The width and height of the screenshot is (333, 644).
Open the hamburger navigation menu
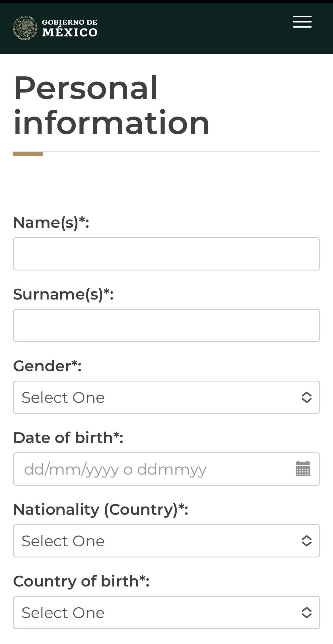coord(302,22)
